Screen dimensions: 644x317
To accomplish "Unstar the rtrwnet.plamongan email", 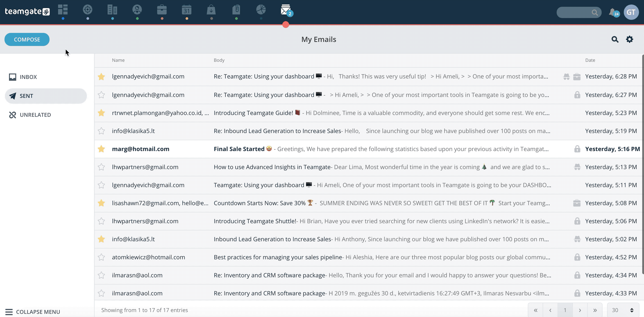I will [101, 113].
